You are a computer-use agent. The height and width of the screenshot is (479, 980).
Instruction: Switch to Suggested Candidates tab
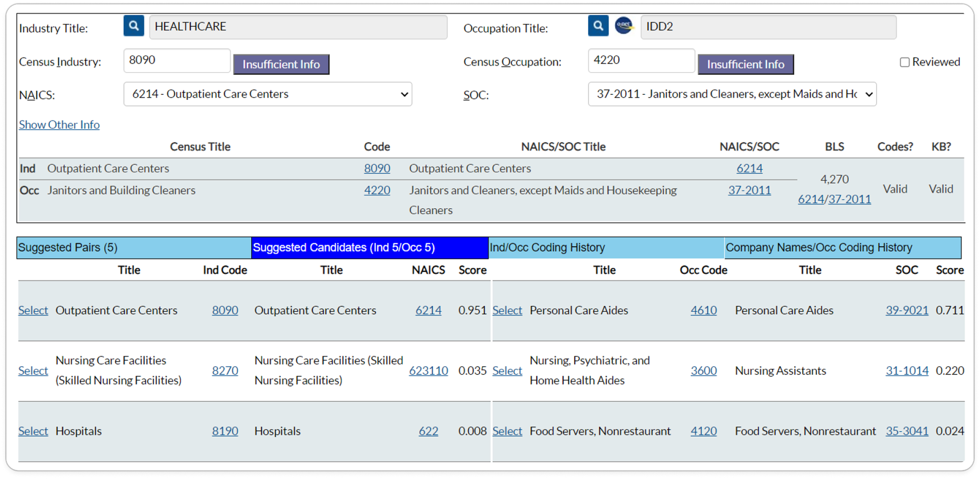click(x=370, y=247)
